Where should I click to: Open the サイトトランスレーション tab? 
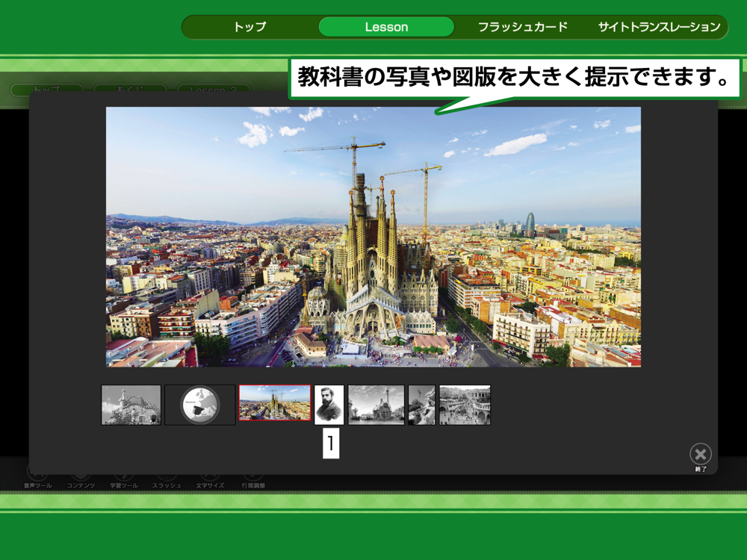(660, 27)
